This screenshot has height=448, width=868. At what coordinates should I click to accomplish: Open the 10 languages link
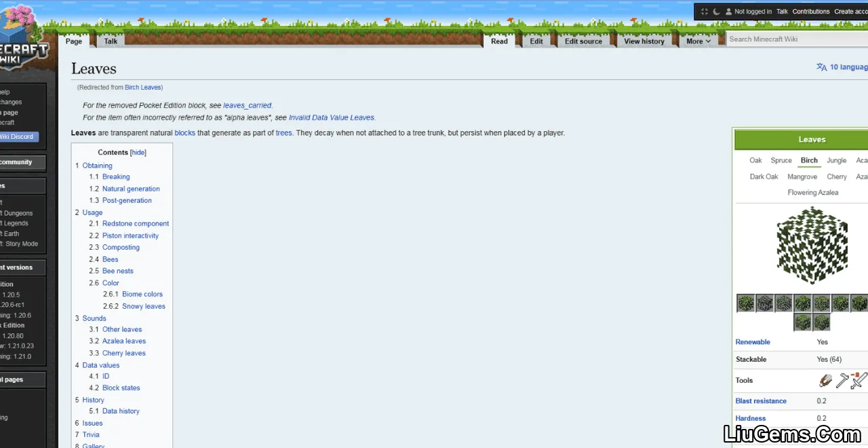tap(848, 67)
